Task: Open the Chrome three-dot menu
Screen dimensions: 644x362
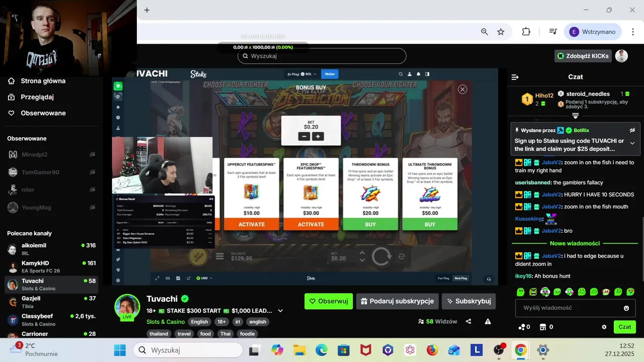Action: click(632, 32)
